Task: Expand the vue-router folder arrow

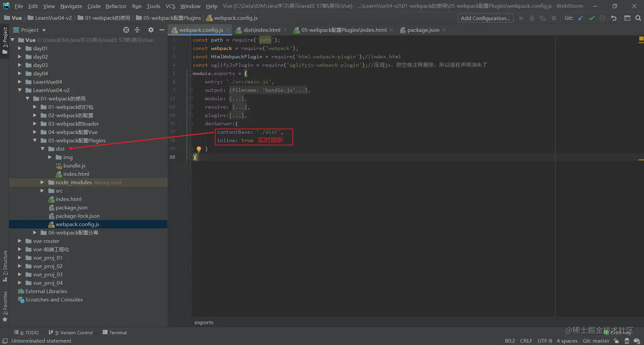Action: pyautogui.click(x=20, y=241)
